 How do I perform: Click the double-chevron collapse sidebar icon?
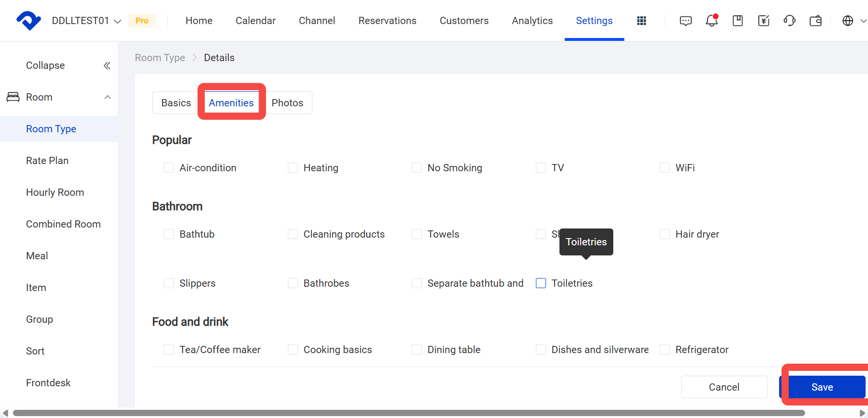(107, 65)
